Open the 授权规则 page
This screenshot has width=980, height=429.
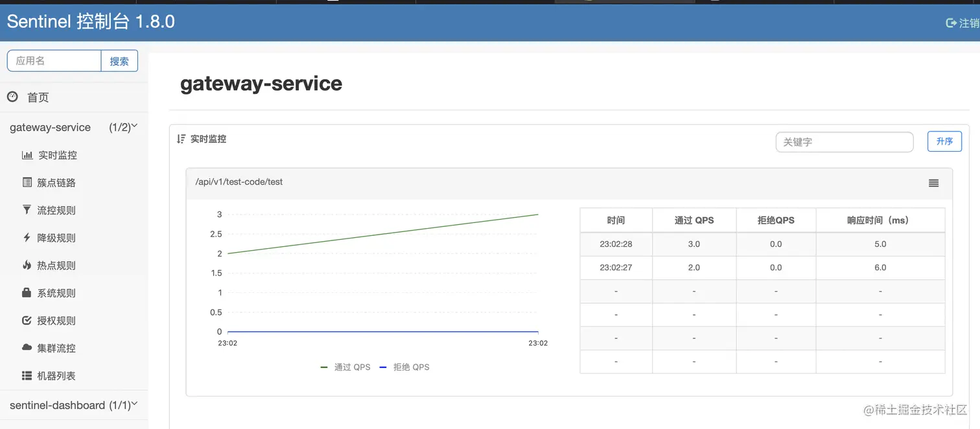tap(56, 321)
